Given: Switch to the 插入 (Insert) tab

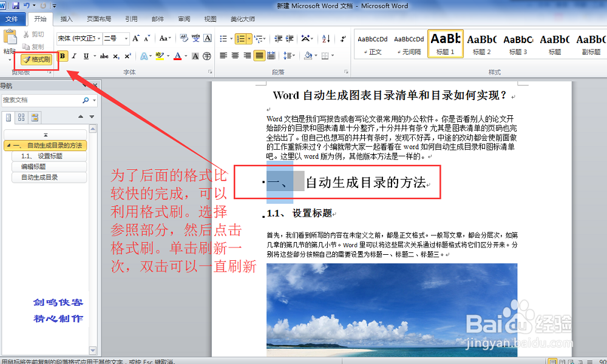Looking at the screenshot, I should point(66,19).
